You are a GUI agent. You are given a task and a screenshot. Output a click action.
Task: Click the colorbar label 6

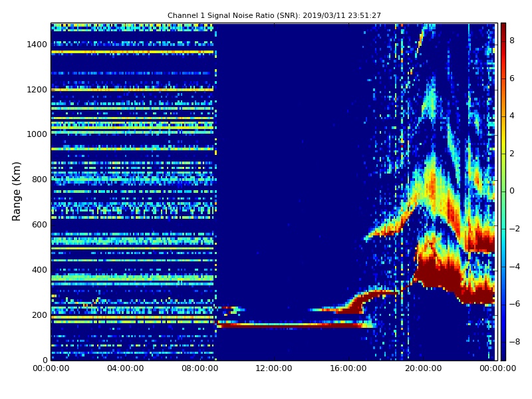tap(512, 78)
